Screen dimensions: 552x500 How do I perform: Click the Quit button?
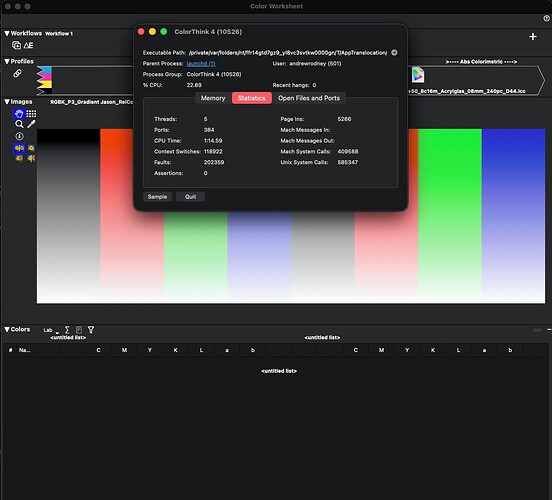point(190,197)
